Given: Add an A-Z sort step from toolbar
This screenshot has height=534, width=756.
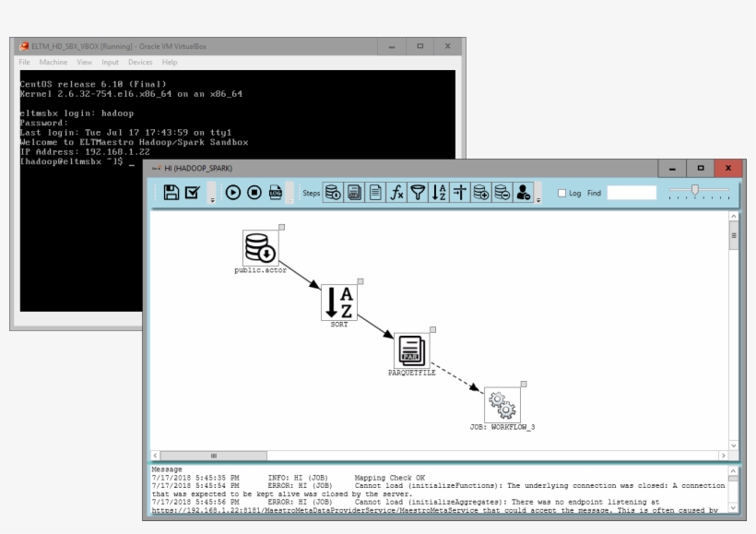Looking at the screenshot, I should coord(439,193).
